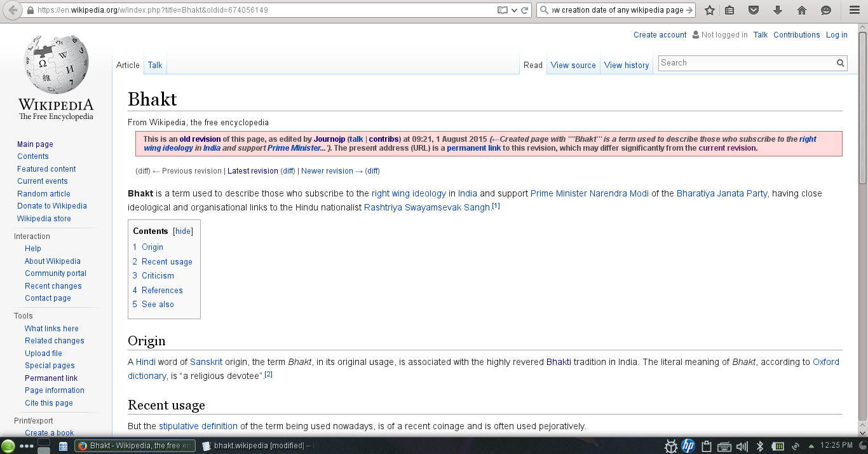Switch to the Talk tab
Viewport: 868px width, 454px height.
click(x=155, y=65)
